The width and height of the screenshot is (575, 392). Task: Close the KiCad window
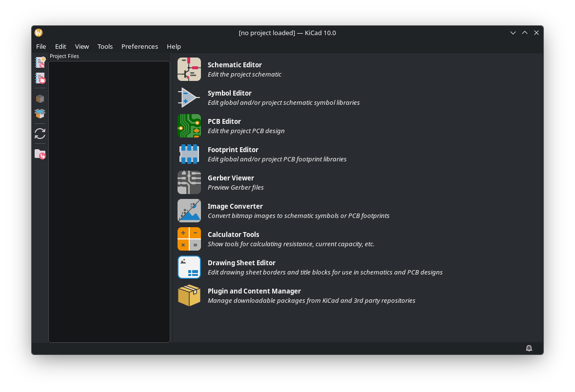coord(536,33)
